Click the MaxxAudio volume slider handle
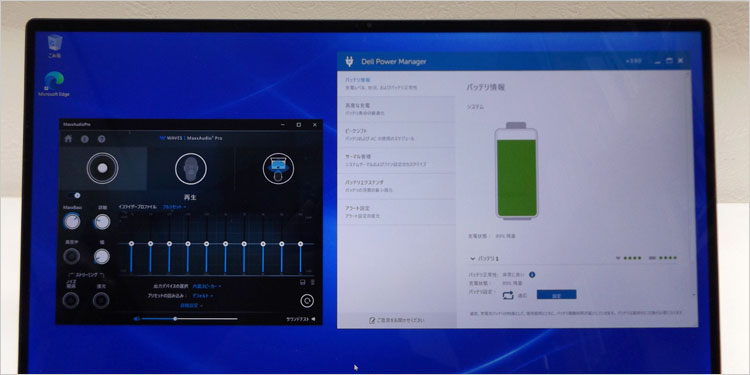The image size is (750, 375). [175, 319]
